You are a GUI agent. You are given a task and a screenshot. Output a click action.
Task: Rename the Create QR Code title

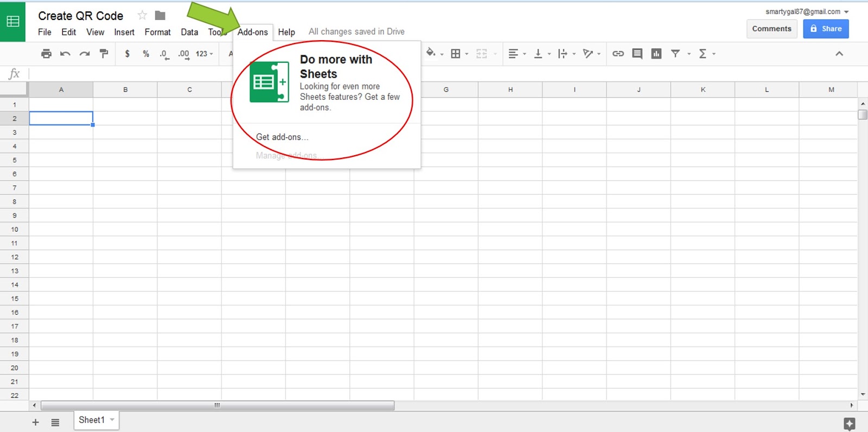81,16
